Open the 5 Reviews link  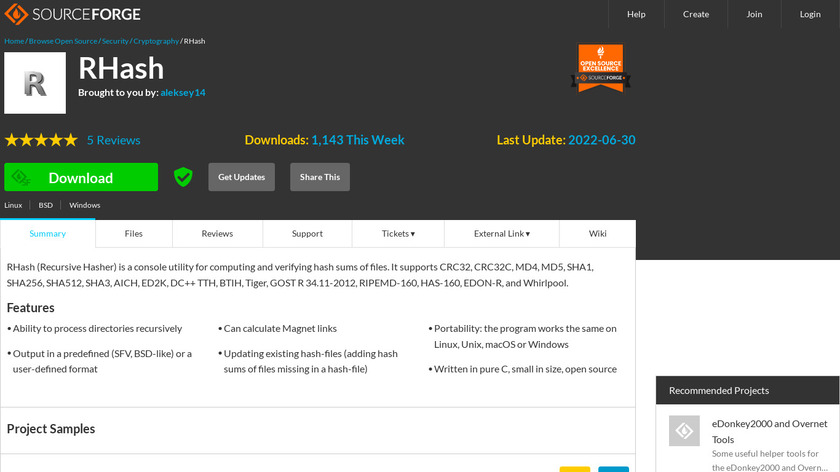coord(114,140)
